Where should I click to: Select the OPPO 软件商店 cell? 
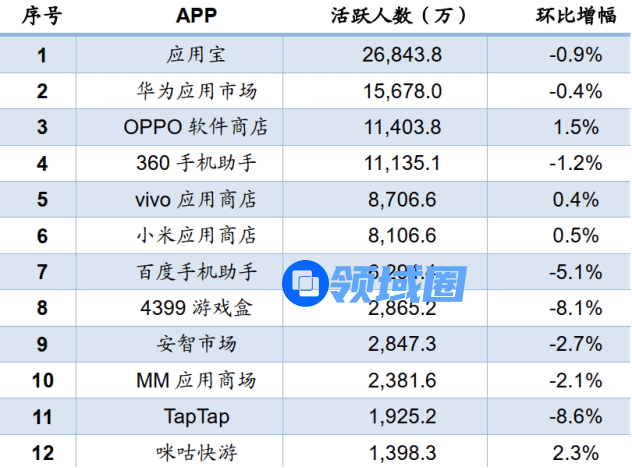[196, 127]
